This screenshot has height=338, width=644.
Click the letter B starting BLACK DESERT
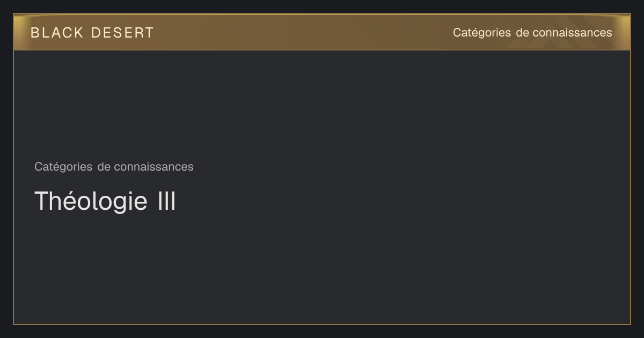click(35, 33)
